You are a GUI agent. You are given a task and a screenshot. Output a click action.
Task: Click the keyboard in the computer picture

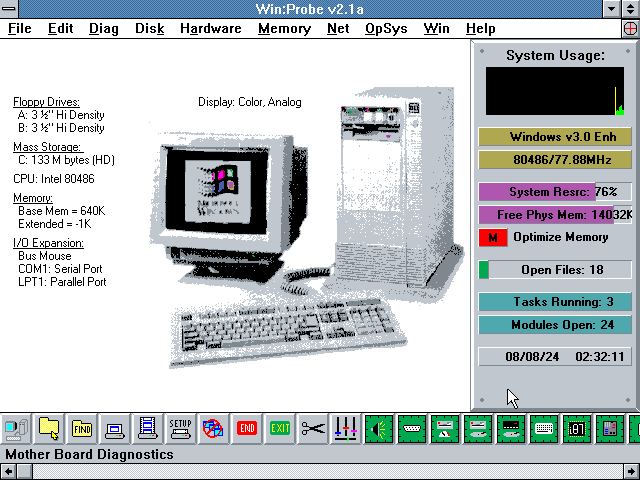(286, 331)
